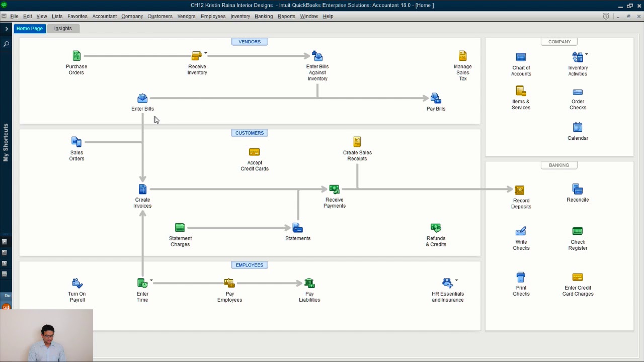
Task: Open Enter Credit Card Charges
Action: click(x=578, y=277)
